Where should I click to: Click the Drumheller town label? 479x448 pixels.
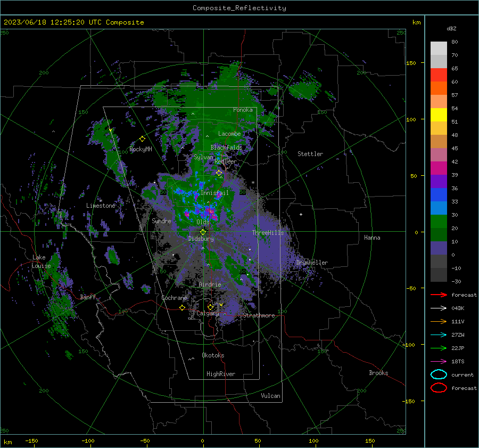(312, 263)
